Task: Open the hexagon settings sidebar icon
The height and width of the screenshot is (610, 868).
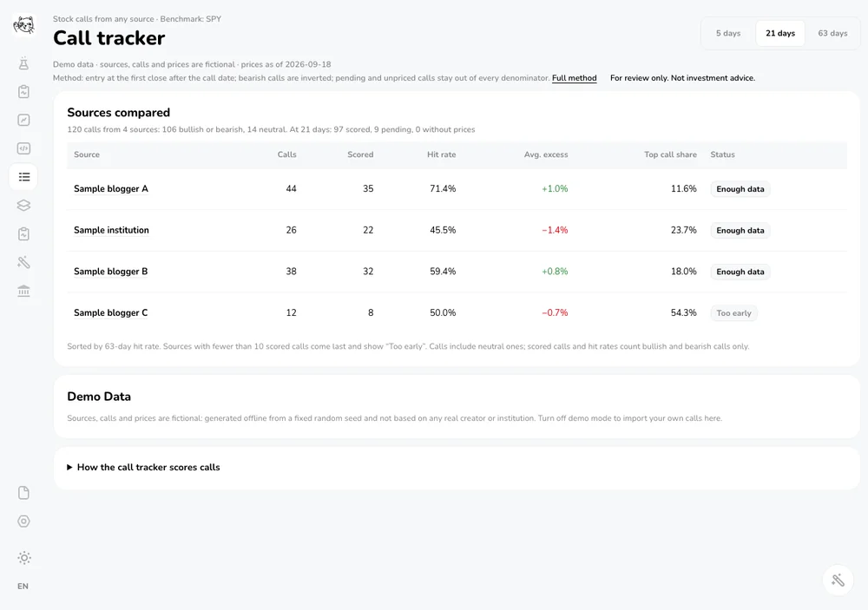Action: click(23, 521)
